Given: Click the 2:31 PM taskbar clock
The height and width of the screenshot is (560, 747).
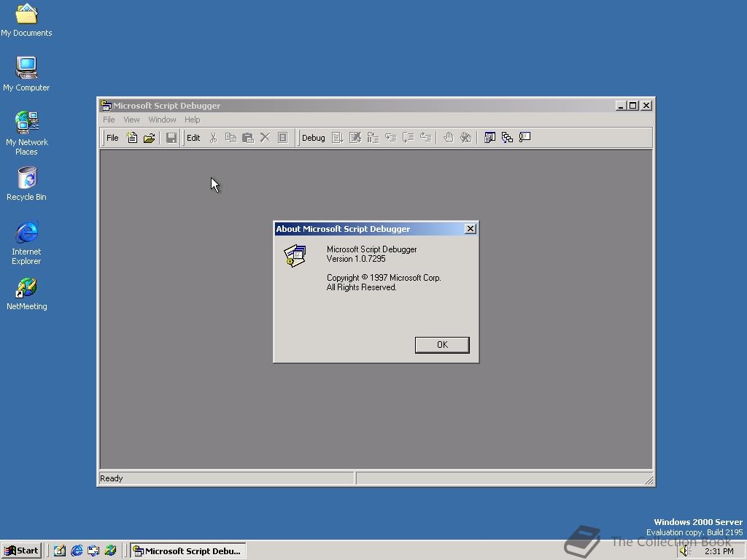Looking at the screenshot, I should pyautogui.click(x=719, y=551).
